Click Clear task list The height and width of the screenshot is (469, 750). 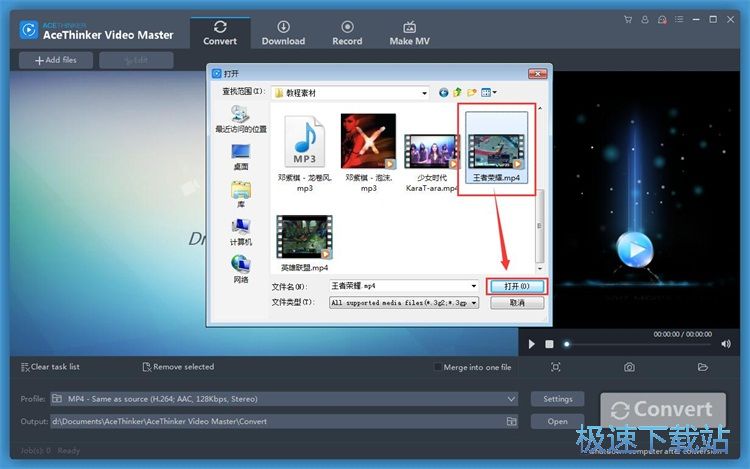click(50, 367)
